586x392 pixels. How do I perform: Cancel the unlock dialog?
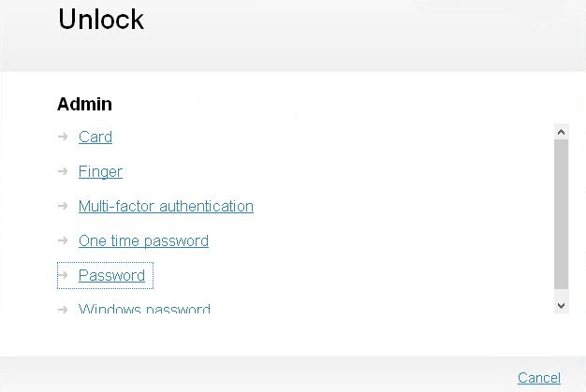tap(539, 378)
